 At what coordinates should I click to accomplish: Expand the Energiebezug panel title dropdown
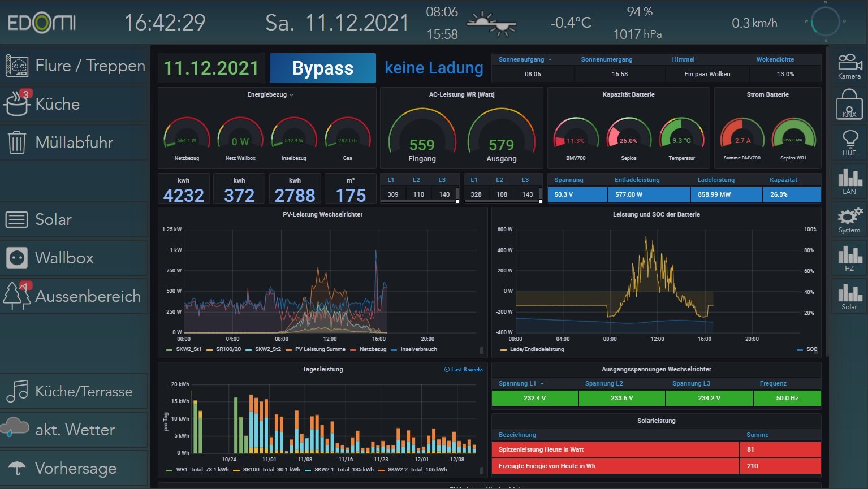[x=270, y=95]
